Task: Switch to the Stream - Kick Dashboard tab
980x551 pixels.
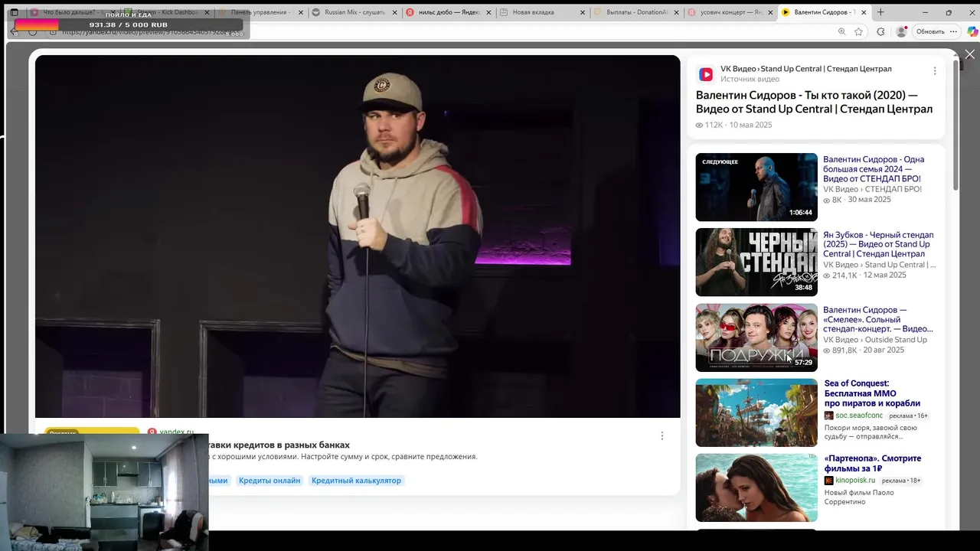Action: coord(168,12)
